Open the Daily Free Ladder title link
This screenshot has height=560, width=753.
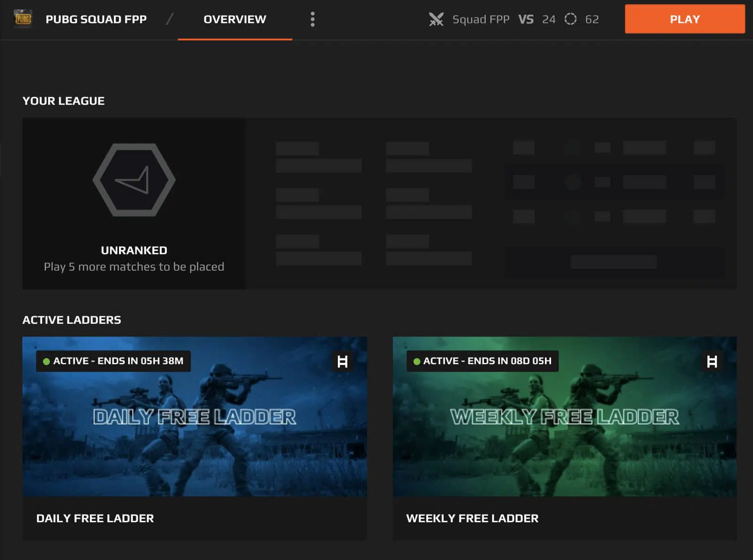(95, 518)
